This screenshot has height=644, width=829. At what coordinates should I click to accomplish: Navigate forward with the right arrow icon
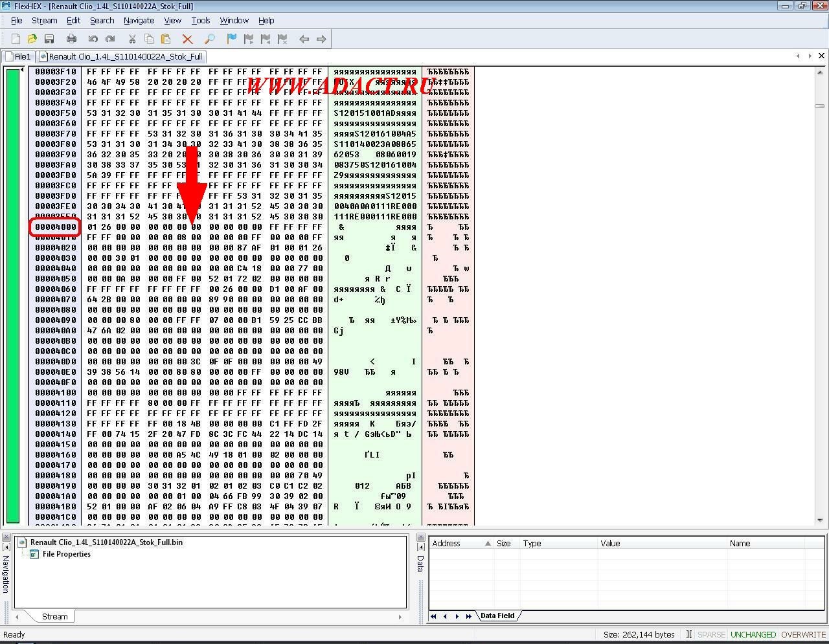(x=321, y=39)
